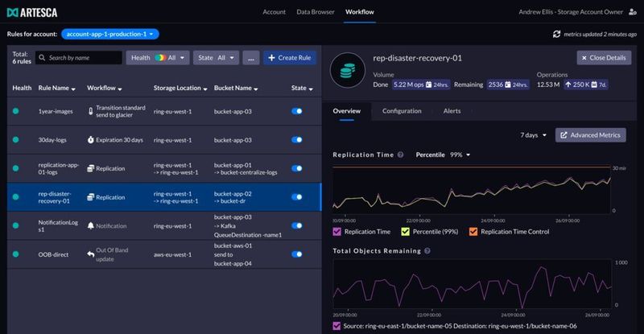The width and height of the screenshot is (644, 334).
Task: Click the metrics refresh icon
Action: (556, 34)
